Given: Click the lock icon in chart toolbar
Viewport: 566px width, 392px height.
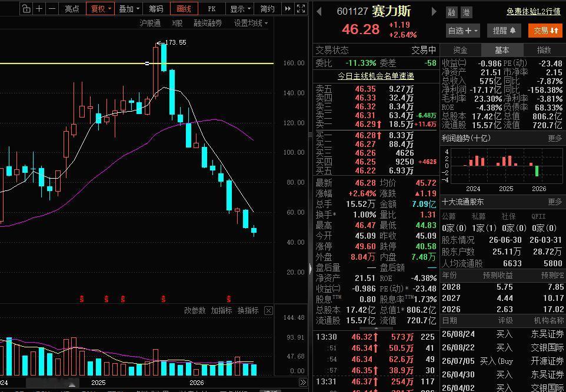Looking at the screenshot, I should click(x=26, y=9).
